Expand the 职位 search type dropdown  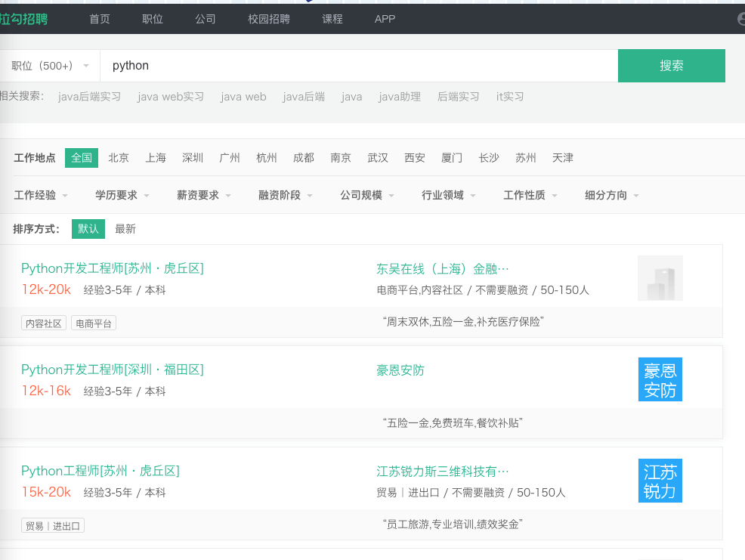tap(50, 66)
